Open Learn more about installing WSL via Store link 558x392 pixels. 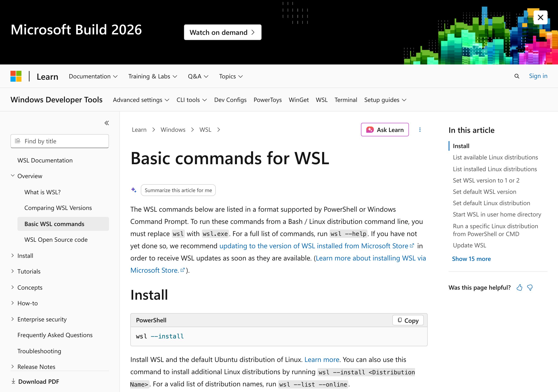tap(371, 258)
